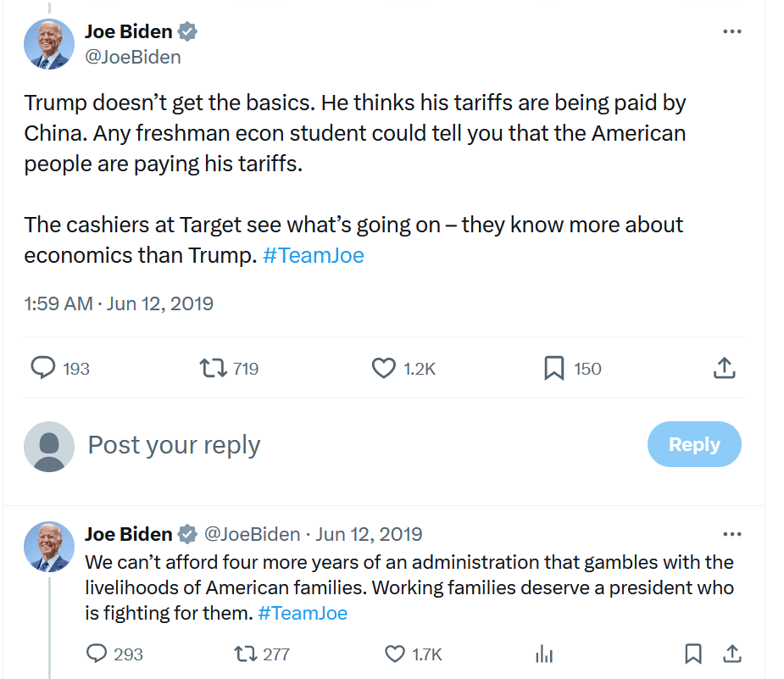Bookmark the second Joe Biden tweet
The image size is (784, 679).
point(693,654)
